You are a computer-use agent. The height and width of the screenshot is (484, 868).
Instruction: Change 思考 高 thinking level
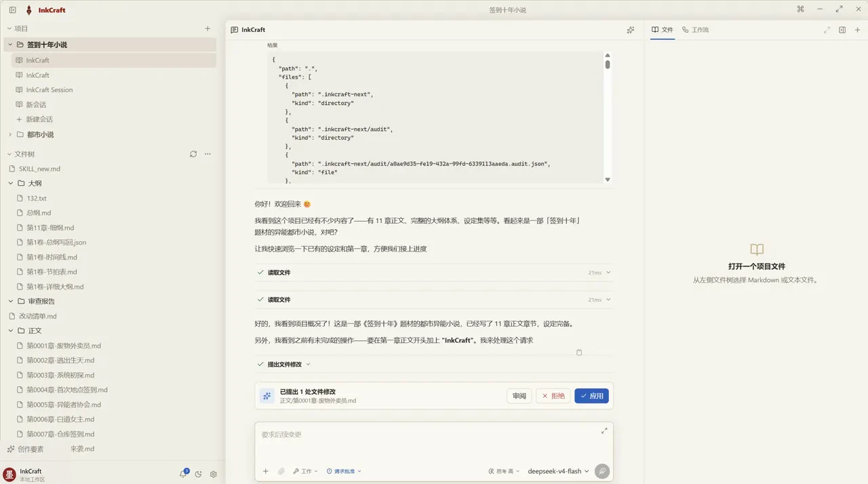click(503, 471)
